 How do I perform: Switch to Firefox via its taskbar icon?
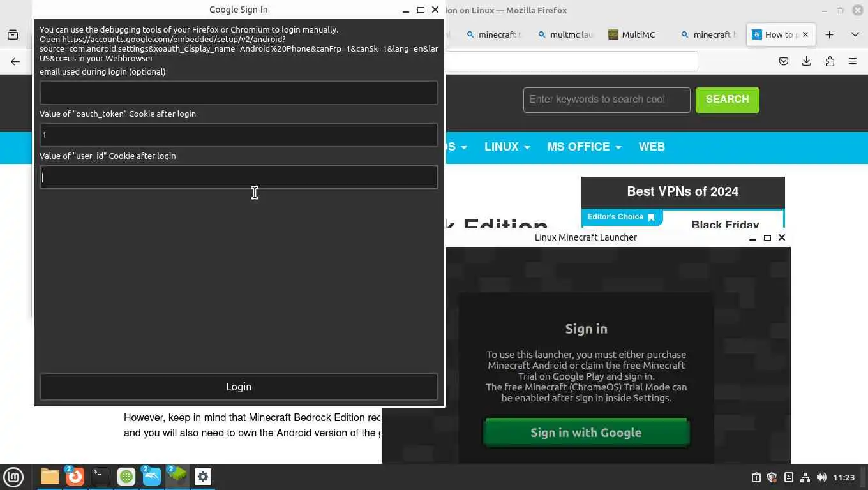[75, 477]
